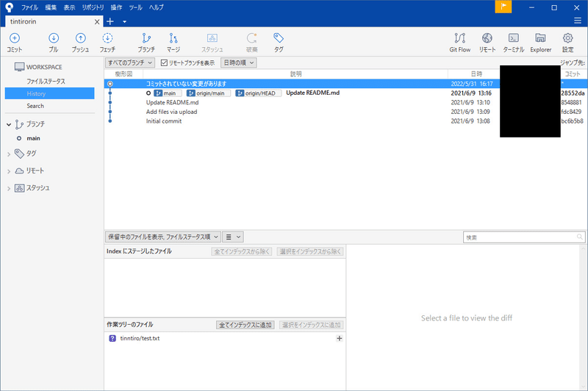588x391 pixels.
Task: Open the hamburger menu at top right
Action: coord(578,21)
